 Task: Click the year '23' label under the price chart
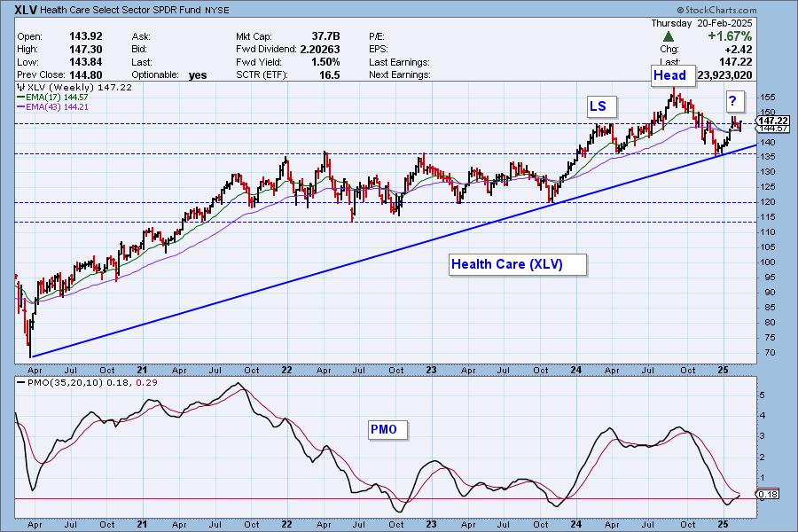pos(431,370)
